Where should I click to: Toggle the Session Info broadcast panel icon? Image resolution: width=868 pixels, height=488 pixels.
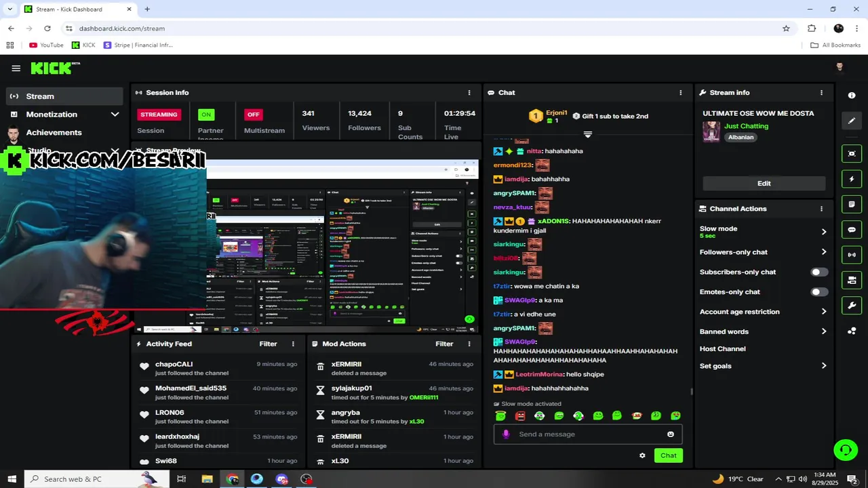(x=852, y=255)
